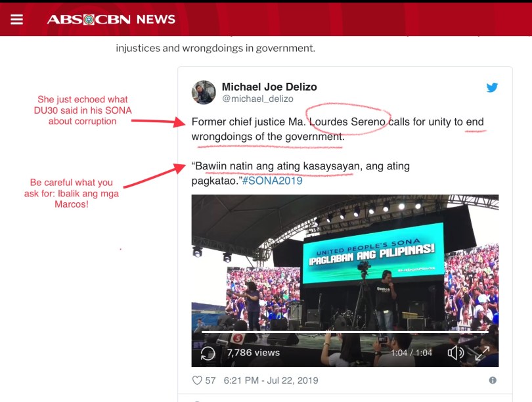
Task: Open Michael Joe Delizo's profile avatar
Action: tap(204, 93)
